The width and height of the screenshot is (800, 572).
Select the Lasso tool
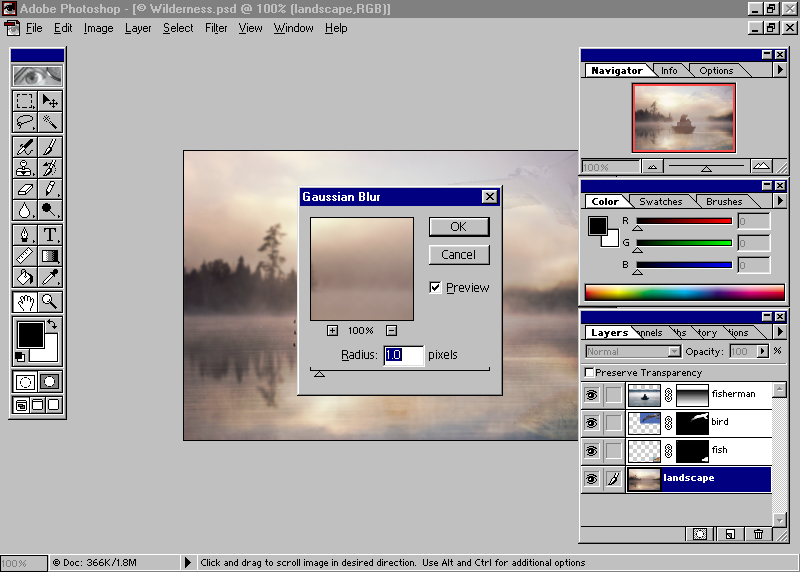point(24,122)
